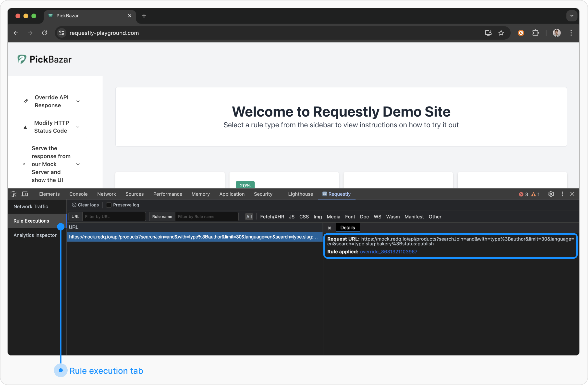Open the Extensions puzzle icon
This screenshot has width=588, height=385.
click(535, 33)
